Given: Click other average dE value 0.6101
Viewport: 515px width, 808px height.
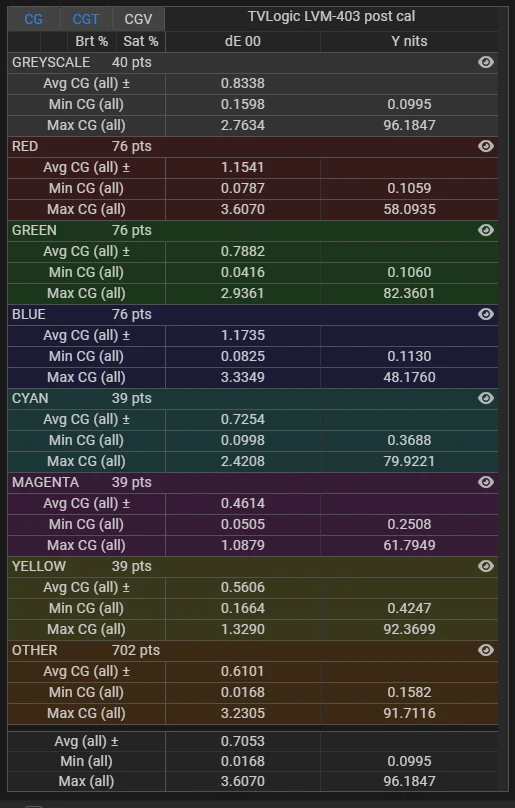Looking at the screenshot, I should [243, 671].
